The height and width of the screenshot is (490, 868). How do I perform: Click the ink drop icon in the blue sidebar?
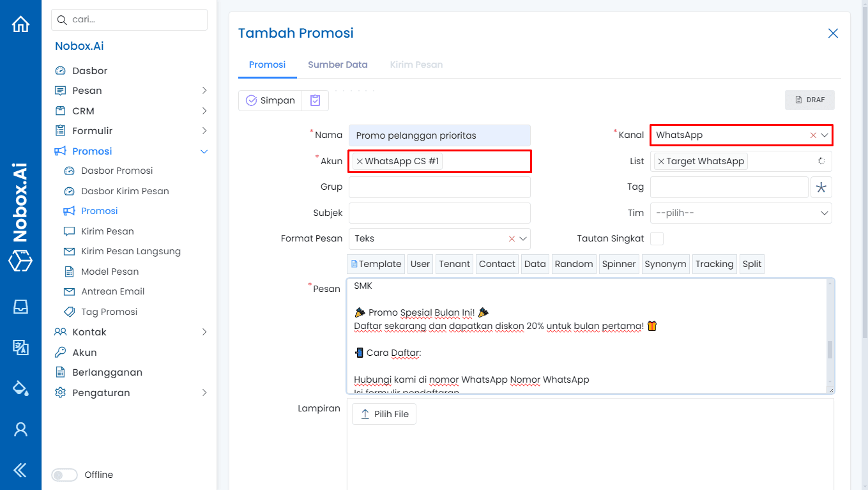pos(21,388)
